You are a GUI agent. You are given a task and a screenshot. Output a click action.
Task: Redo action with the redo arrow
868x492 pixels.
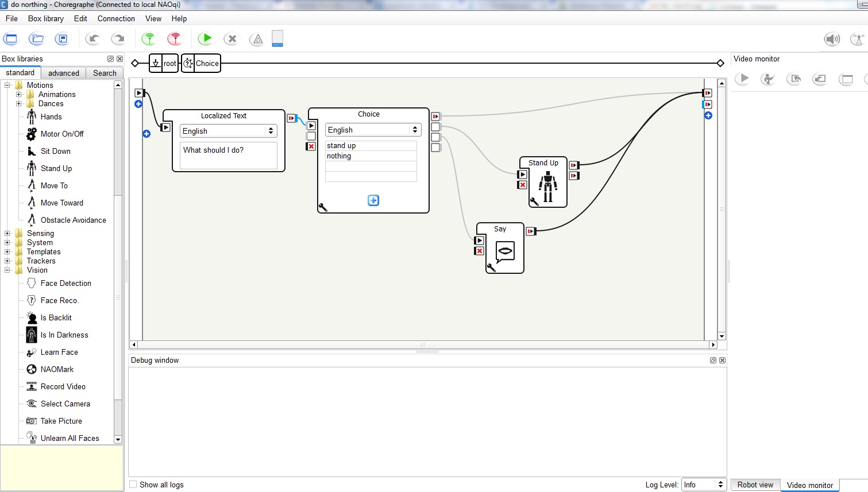click(x=118, y=39)
